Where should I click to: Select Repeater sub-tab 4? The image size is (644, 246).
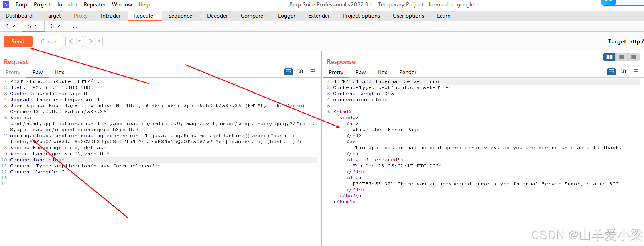point(7,26)
